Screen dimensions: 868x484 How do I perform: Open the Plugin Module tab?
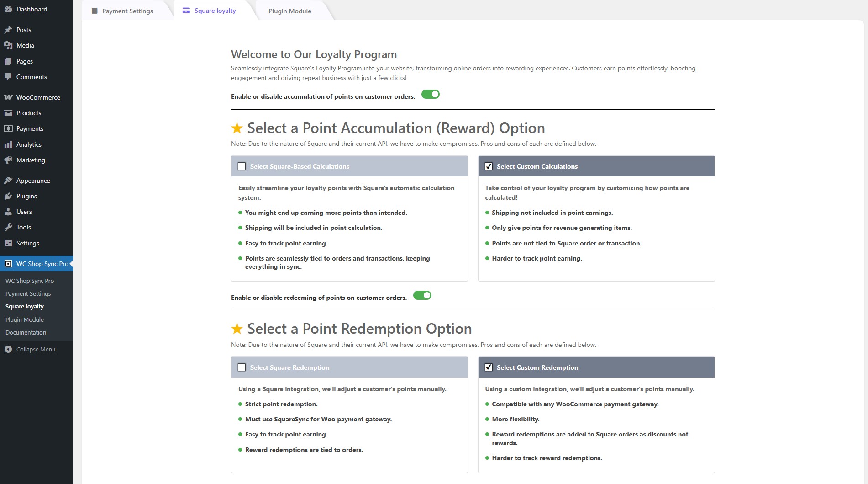(290, 11)
